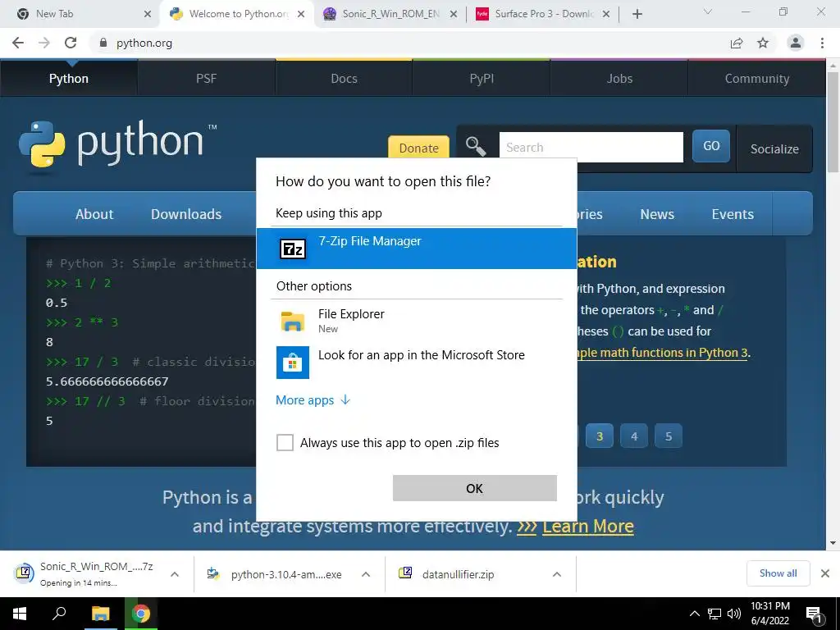Image resolution: width=840 pixels, height=630 pixels.
Task: Go forward in Chrome history
Action: click(x=44, y=43)
